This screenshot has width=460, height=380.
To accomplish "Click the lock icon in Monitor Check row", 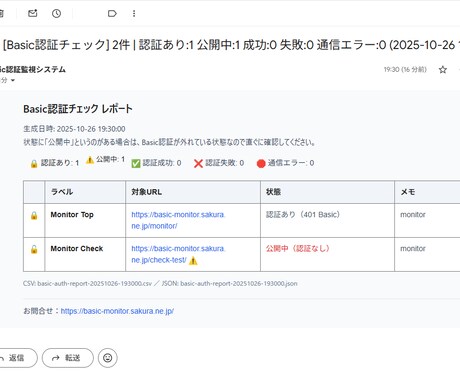I will tap(34, 249).
